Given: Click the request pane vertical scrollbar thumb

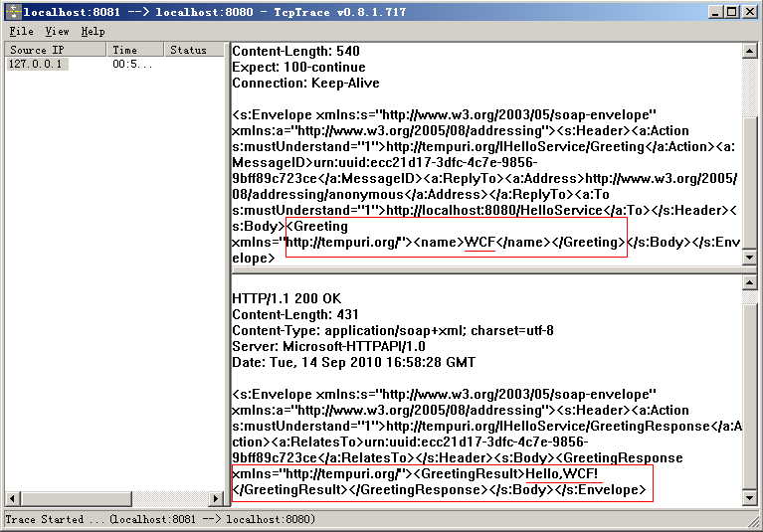Looking at the screenshot, I should [749, 182].
